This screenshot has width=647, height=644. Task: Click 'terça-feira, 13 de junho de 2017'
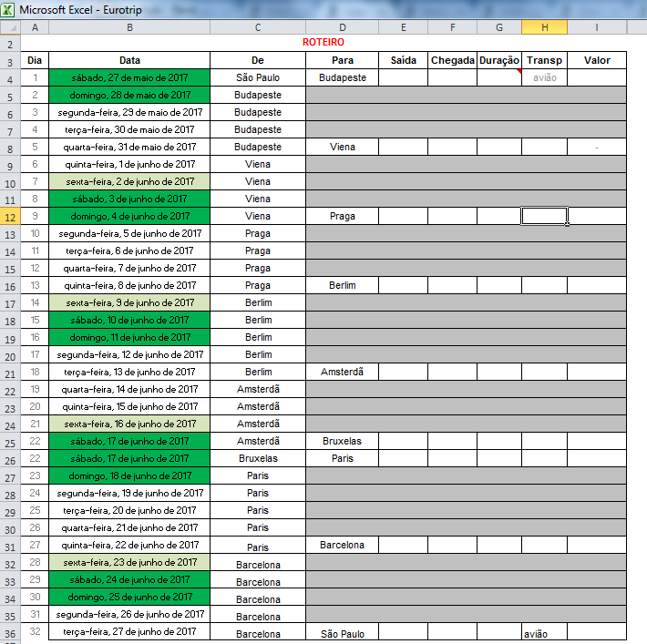[129, 373]
